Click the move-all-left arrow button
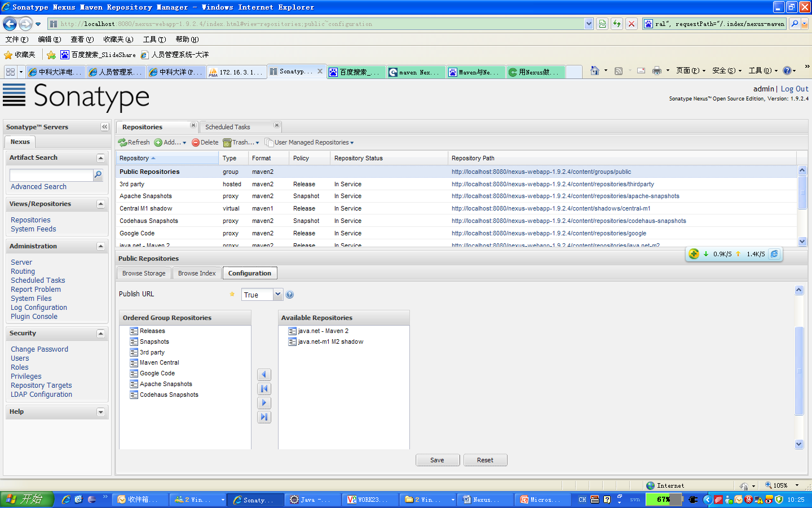This screenshot has width=812, height=508. click(264, 389)
